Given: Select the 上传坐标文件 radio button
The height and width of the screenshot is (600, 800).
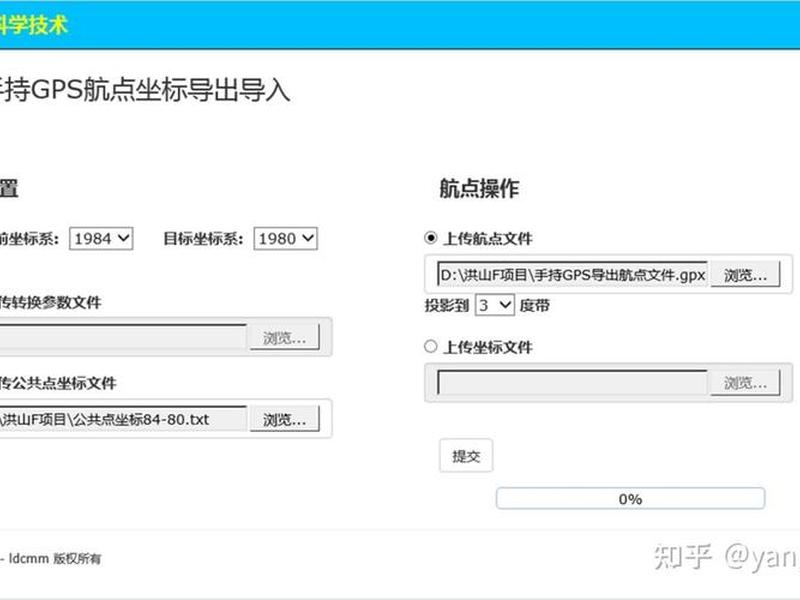Looking at the screenshot, I should pyautogui.click(x=431, y=346).
